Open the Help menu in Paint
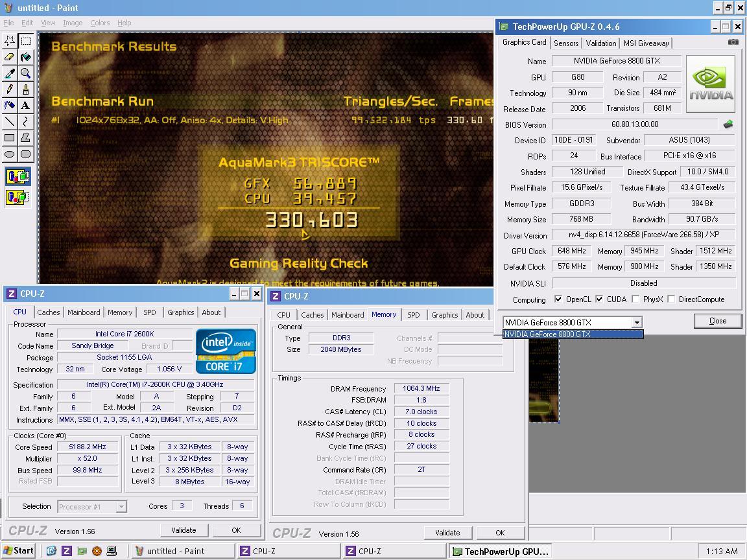The height and width of the screenshot is (560, 747). tap(124, 23)
